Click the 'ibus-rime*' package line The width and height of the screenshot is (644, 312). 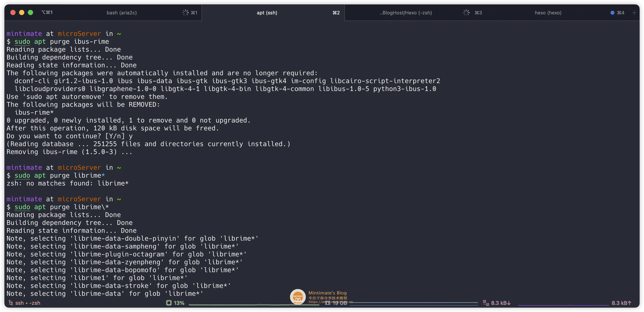coord(34,112)
